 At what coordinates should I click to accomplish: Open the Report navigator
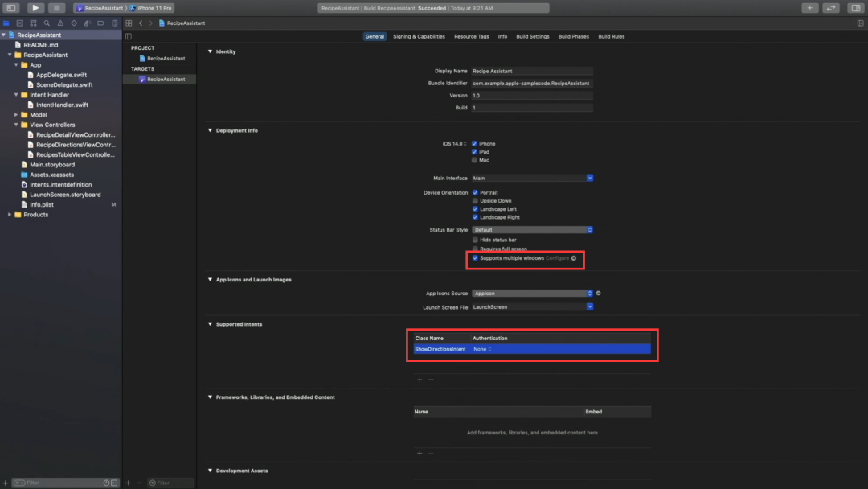[x=115, y=23]
